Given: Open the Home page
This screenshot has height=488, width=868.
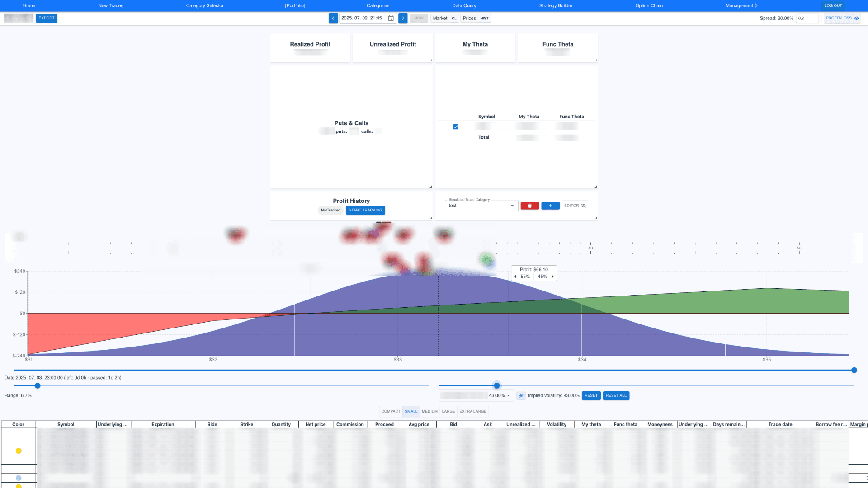Looking at the screenshot, I should (x=29, y=6).
